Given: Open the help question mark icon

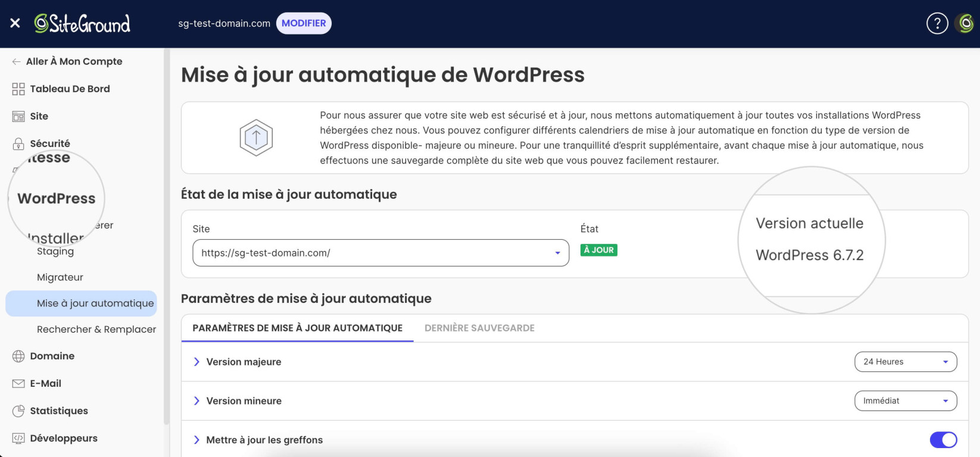Looking at the screenshot, I should pyautogui.click(x=937, y=23).
